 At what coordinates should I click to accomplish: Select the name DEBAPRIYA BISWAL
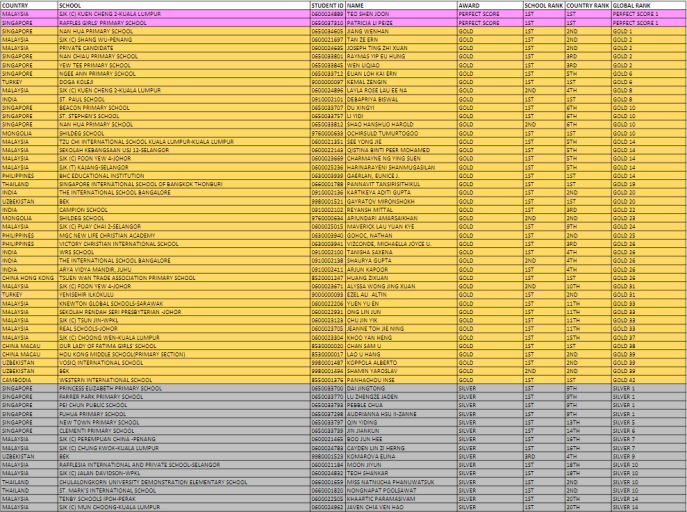(401, 99)
